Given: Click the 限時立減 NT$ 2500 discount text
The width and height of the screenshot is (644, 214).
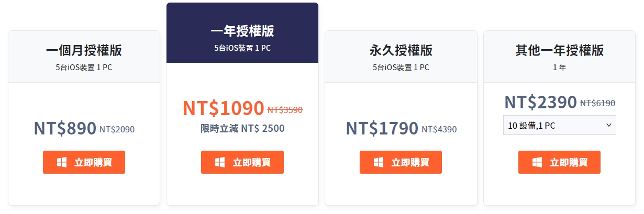Looking at the screenshot, I should point(242,128).
